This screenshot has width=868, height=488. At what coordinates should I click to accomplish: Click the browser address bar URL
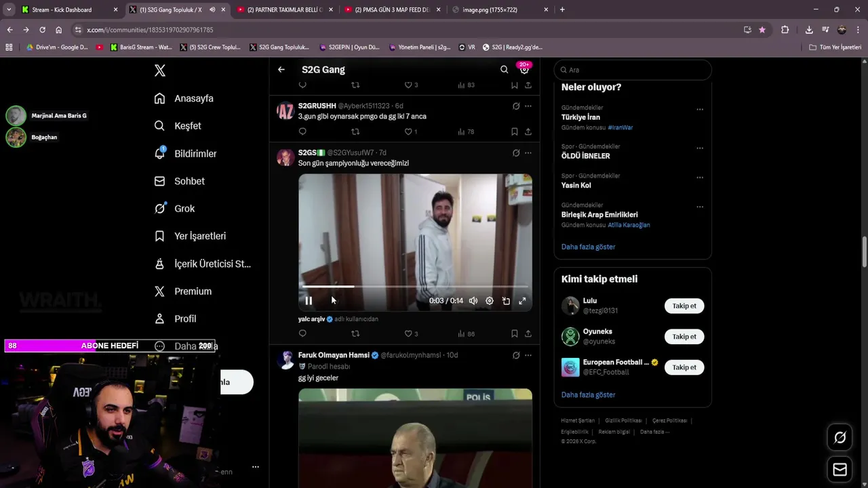pos(150,30)
